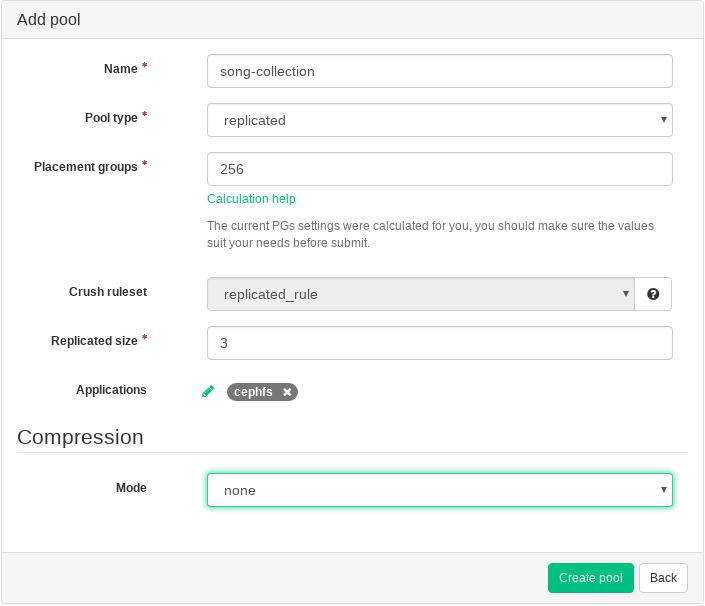The width and height of the screenshot is (705, 606).
Task: Focus the Placement groups input field
Action: 439,169
